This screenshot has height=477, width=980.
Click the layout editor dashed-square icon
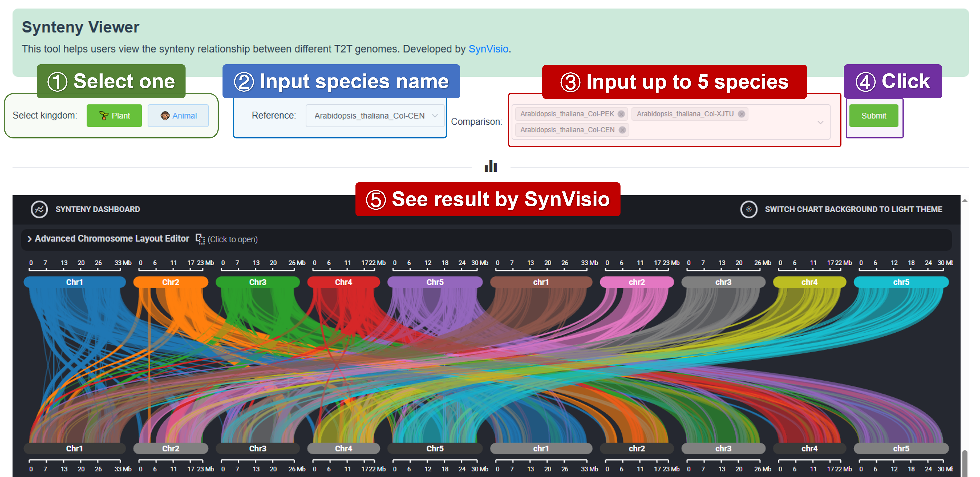point(200,239)
